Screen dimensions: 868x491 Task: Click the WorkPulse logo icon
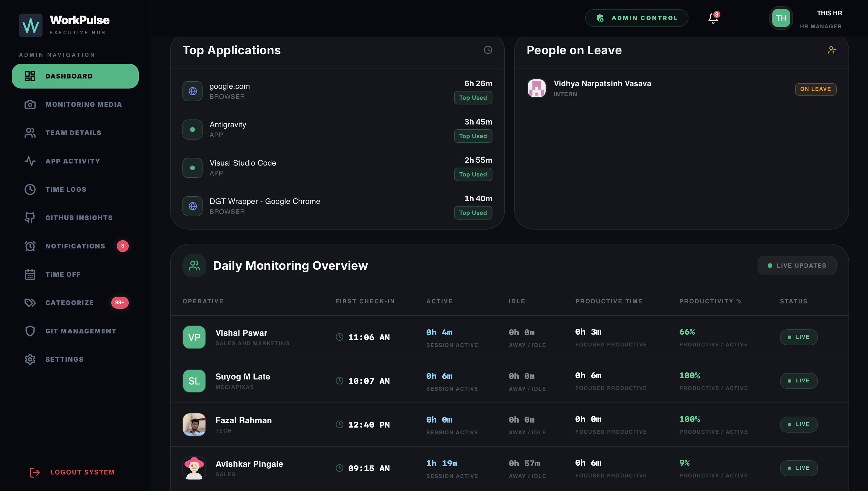[31, 25]
